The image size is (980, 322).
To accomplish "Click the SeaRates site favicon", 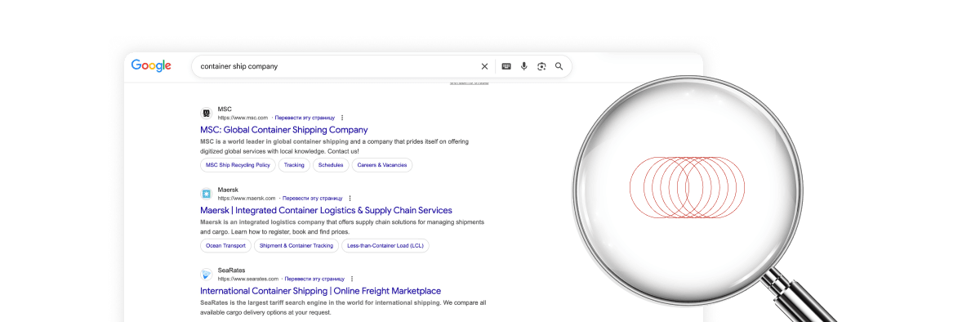I will (207, 275).
